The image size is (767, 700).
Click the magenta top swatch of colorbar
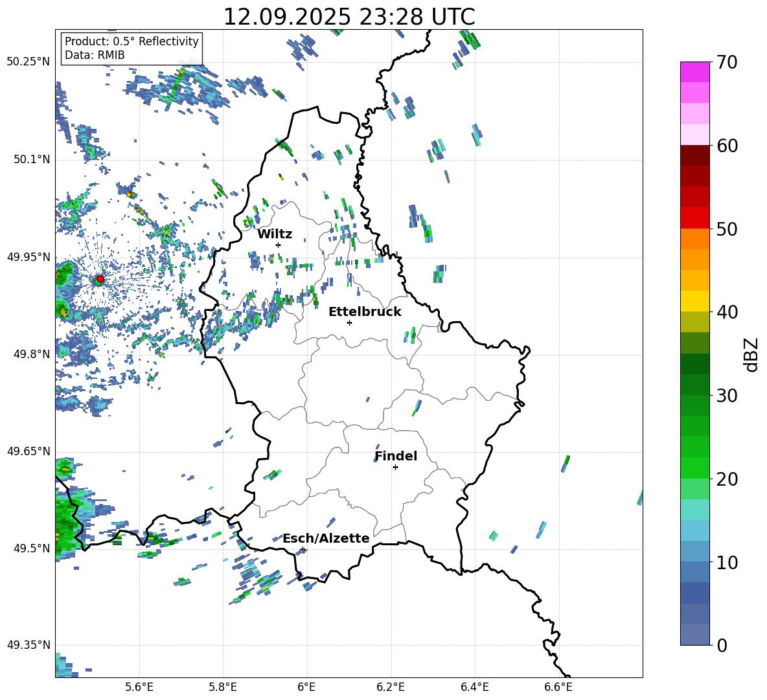694,73
